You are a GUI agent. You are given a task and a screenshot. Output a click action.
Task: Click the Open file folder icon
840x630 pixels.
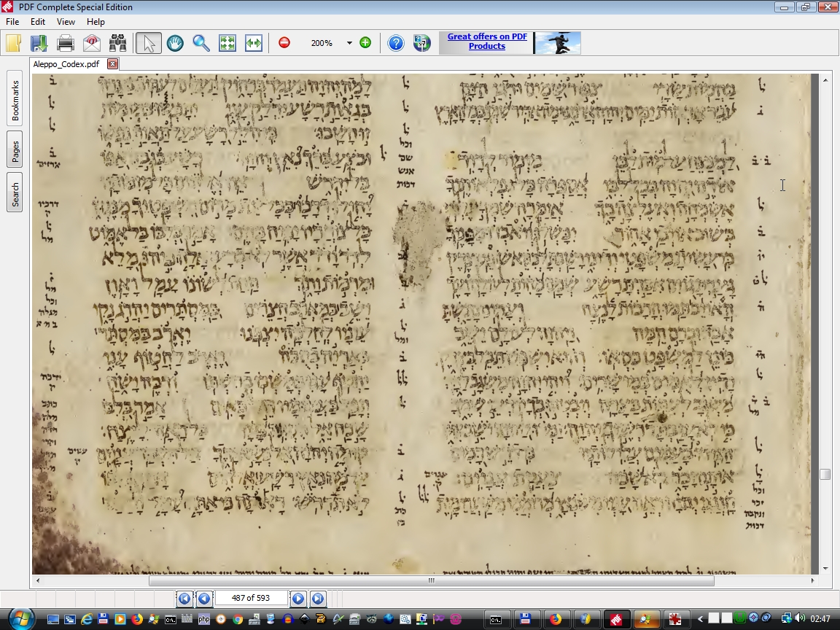(x=13, y=43)
